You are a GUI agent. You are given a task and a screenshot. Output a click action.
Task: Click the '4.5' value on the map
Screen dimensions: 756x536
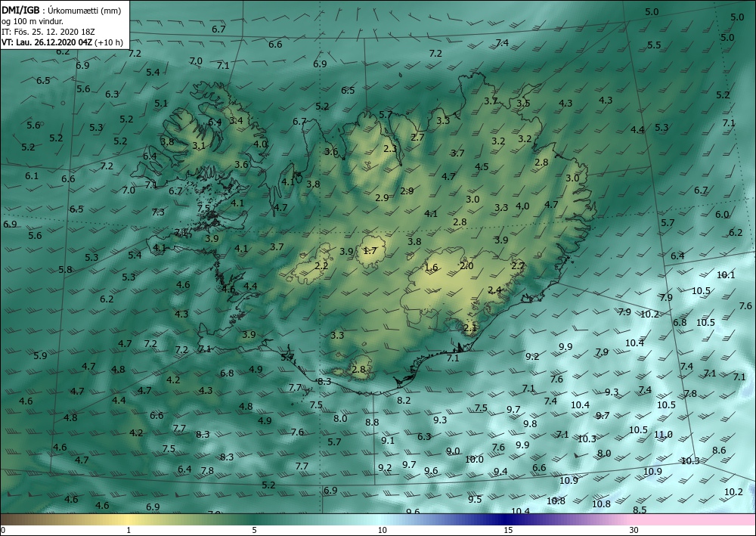(482, 167)
